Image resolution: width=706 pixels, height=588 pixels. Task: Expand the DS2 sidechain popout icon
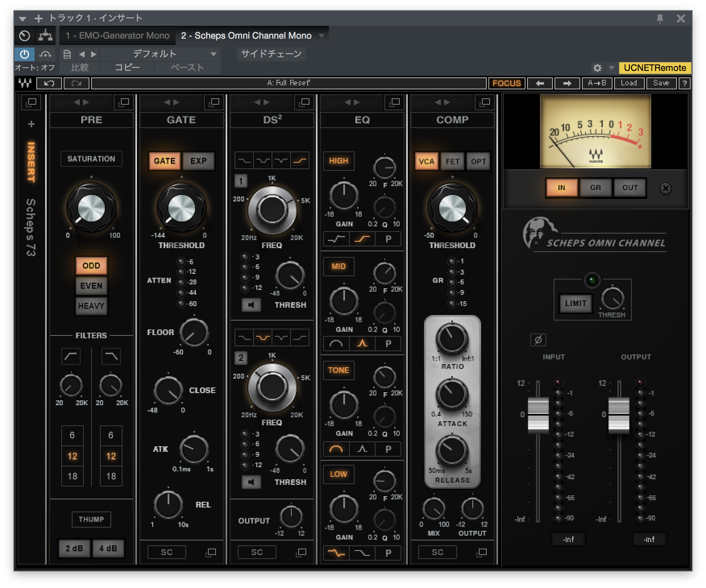301,553
